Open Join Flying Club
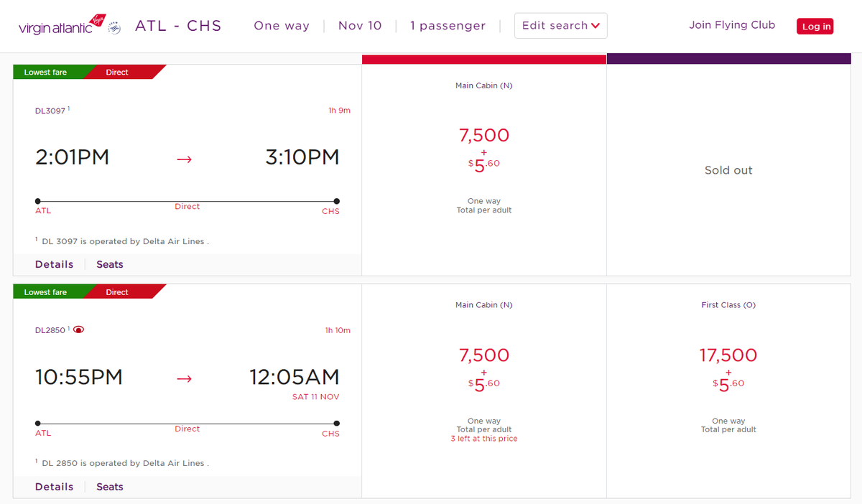Viewport: 862px width, 504px height. (x=732, y=24)
